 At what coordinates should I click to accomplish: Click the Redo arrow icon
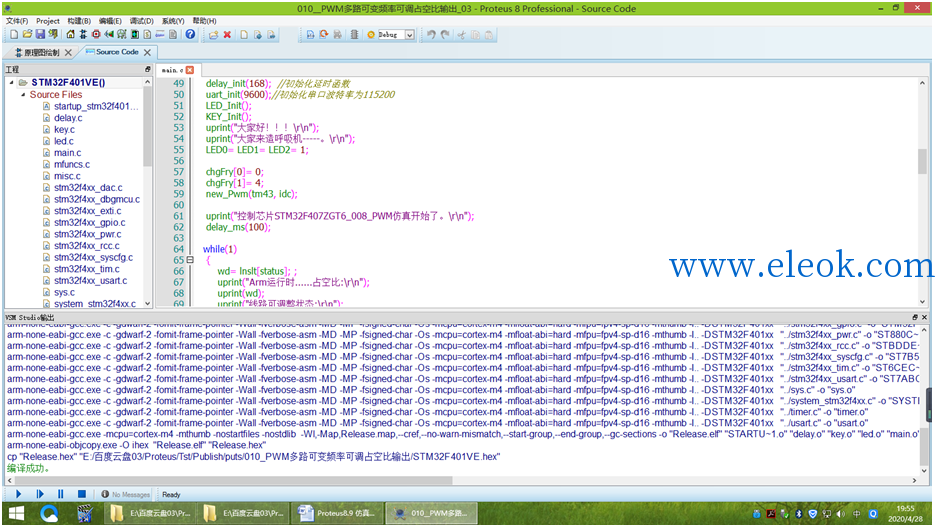445,35
